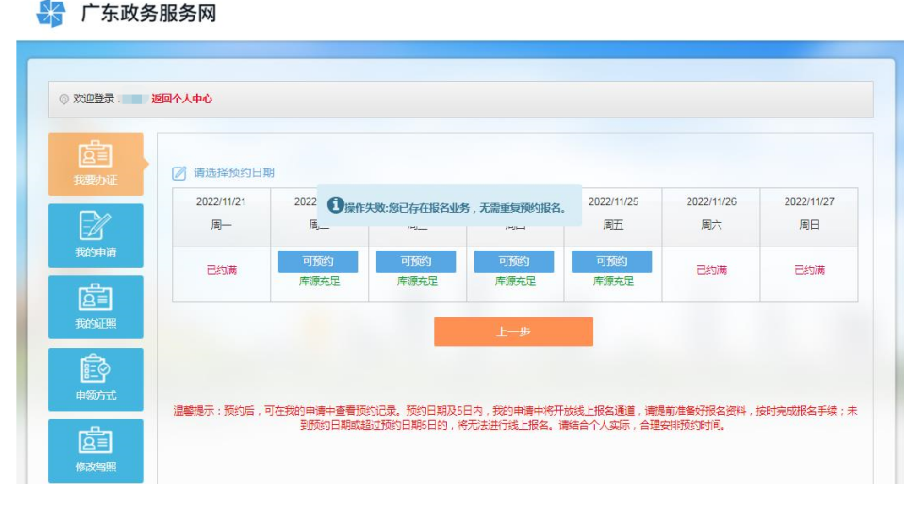Viewport: 910px width, 506px height.
Task: Click 已约满 under 周日 2022/11/27
Action: click(x=809, y=271)
